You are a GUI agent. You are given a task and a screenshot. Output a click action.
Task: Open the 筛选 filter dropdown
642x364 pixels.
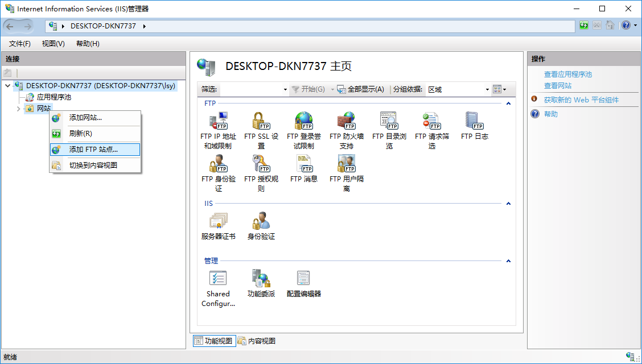coord(285,89)
